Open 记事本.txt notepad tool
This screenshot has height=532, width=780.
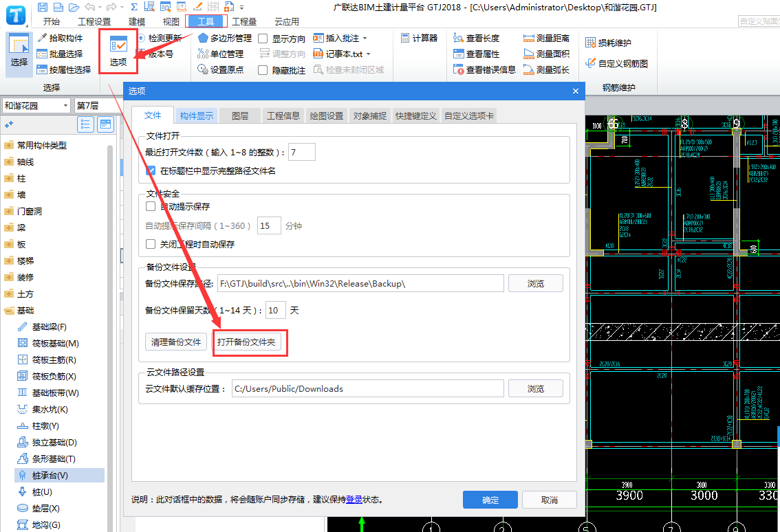pyautogui.click(x=338, y=54)
